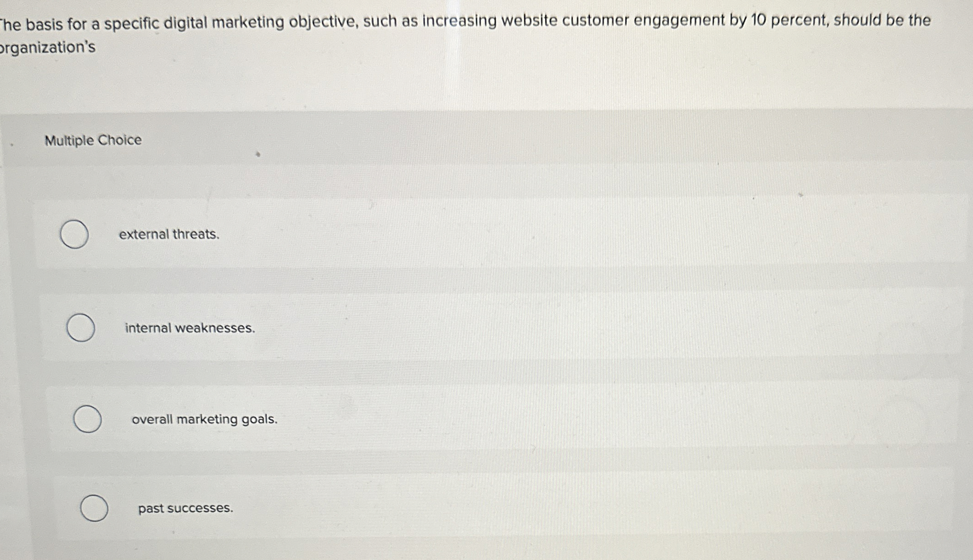This screenshot has width=973, height=560.
Task: Select the "external threats" radio button
Action: pos(74,235)
